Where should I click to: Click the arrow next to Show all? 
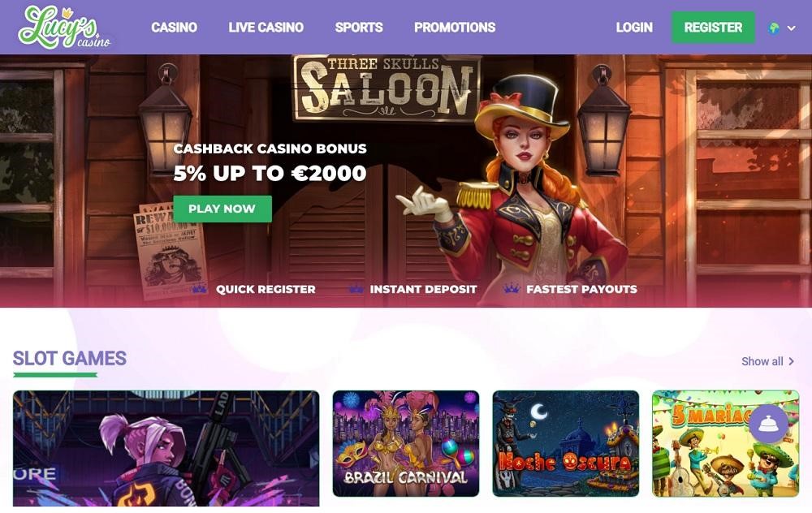point(791,361)
